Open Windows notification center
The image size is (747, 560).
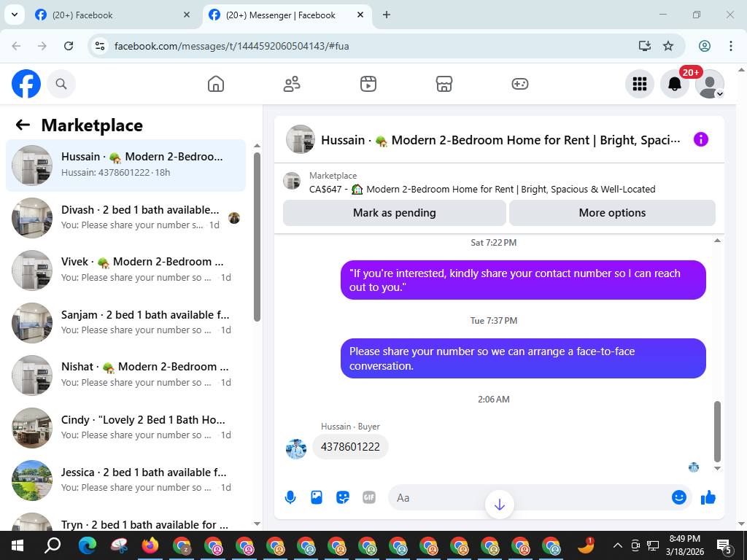click(724, 545)
